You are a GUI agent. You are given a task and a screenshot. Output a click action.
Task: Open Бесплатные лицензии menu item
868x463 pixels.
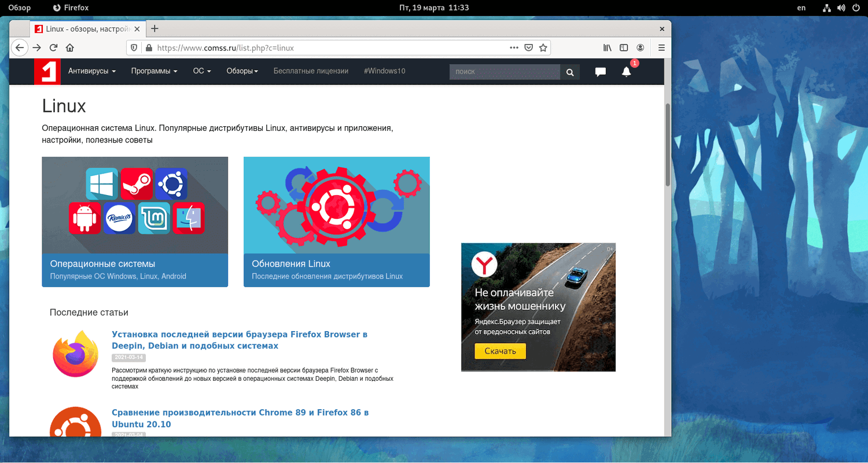point(311,71)
